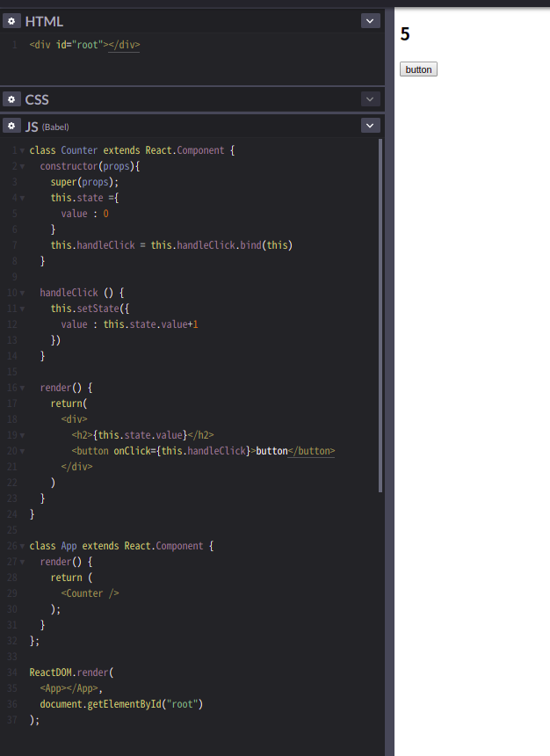Click the preview "button" button
550x756 pixels.
pyautogui.click(x=418, y=69)
